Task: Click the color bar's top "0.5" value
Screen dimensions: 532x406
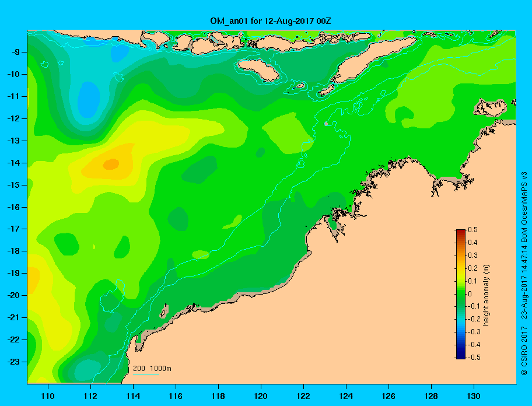Action: point(473,230)
